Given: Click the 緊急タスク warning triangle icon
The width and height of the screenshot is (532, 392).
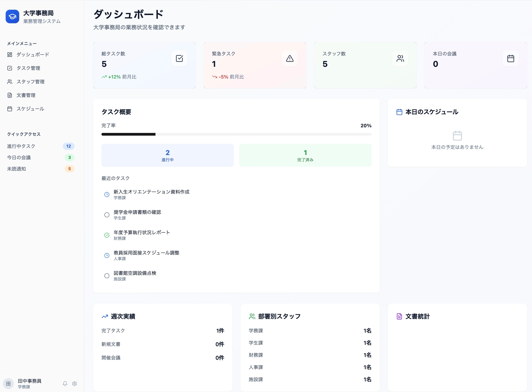Looking at the screenshot, I should [x=290, y=58].
